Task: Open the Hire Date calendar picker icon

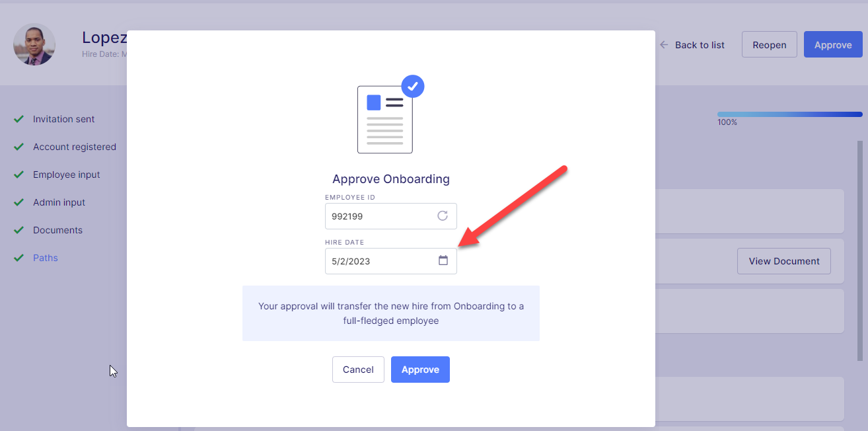Action: [443, 260]
